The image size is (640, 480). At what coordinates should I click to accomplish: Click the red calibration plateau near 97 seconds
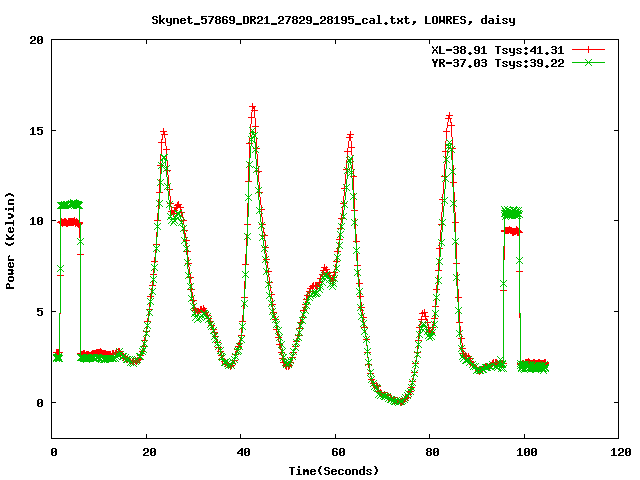(x=512, y=231)
